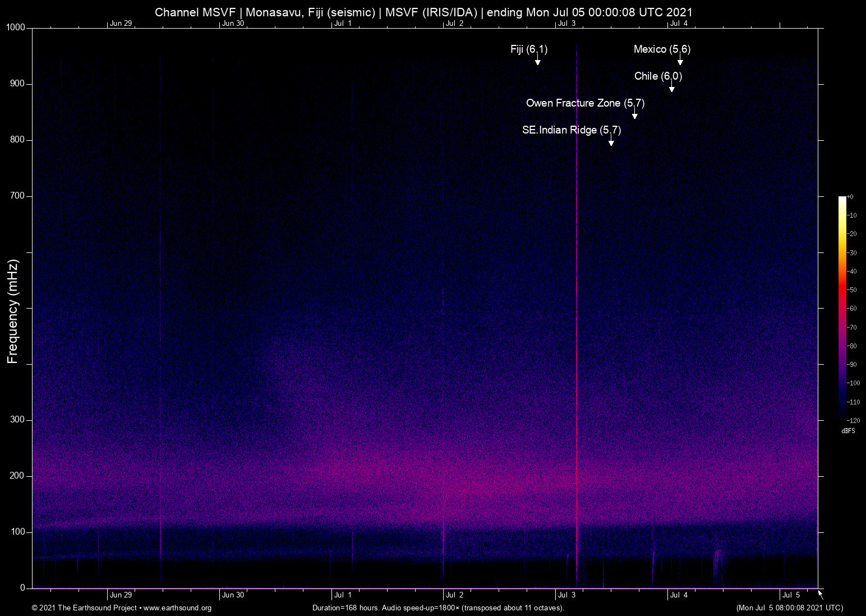Screen dimensions: 866x616
Task: Select the Owen Fracture Zone (5.7) label
Action: coord(584,103)
